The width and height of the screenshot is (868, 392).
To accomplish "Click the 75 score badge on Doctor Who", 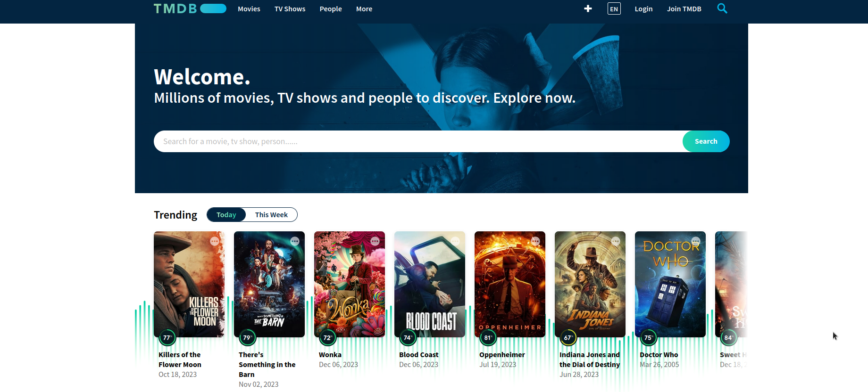I will pyautogui.click(x=648, y=337).
